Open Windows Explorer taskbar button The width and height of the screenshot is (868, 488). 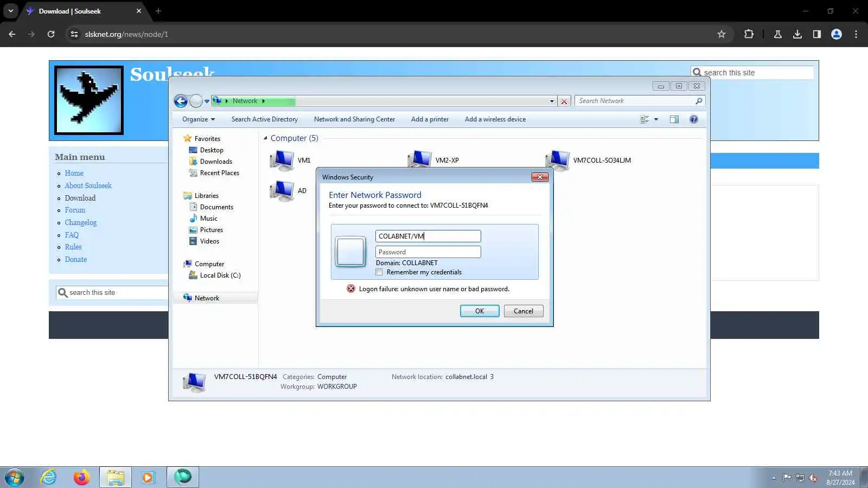[x=116, y=478]
